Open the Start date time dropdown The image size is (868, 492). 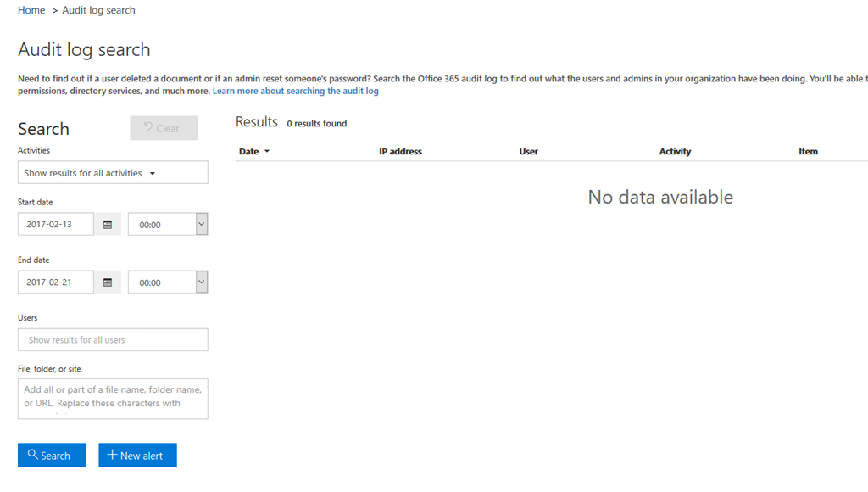coord(202,225)
